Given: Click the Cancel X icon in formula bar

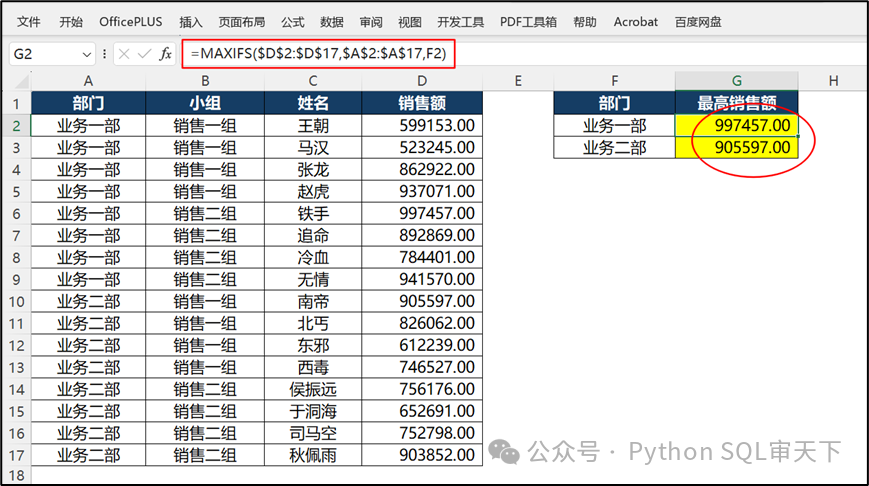Looking at the screenshot, I should (124, 54).
